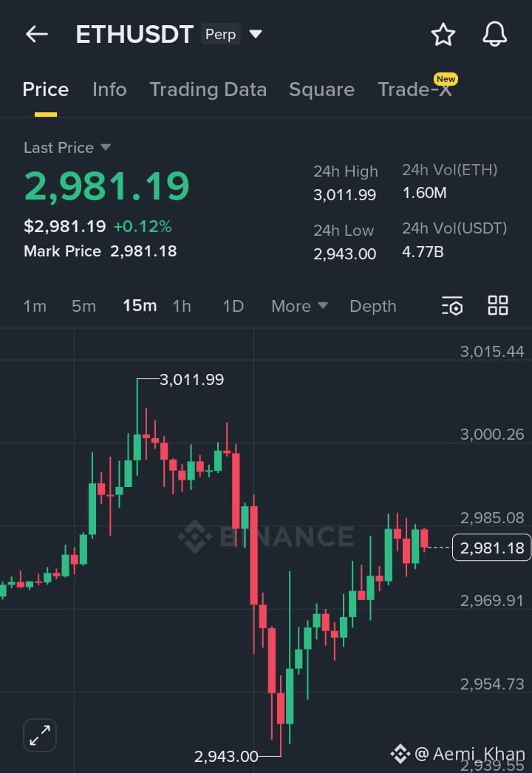Expand the ETHUSDT pair selector arrow
Image resolution: width=532 pixels, height=773 pixels.
pyautogui.click(x=256, y=34)
